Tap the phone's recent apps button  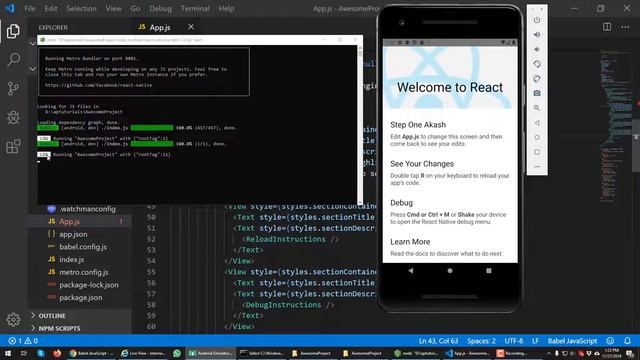coord(489,271)
